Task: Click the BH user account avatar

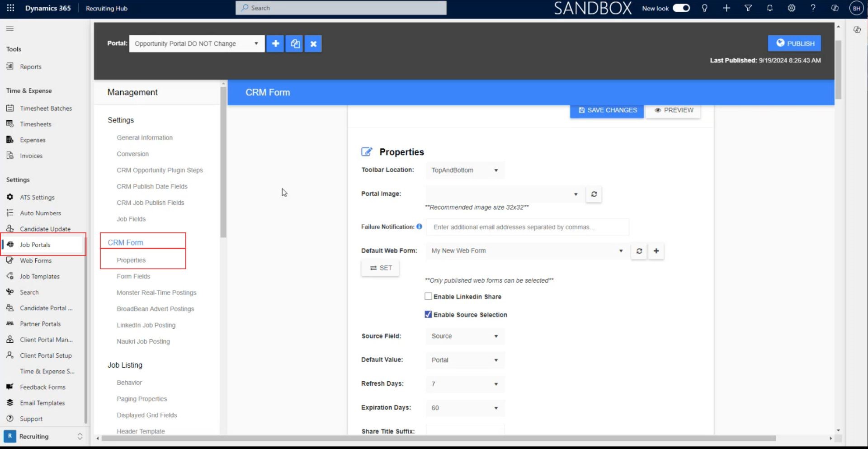Action: (856, 8)
